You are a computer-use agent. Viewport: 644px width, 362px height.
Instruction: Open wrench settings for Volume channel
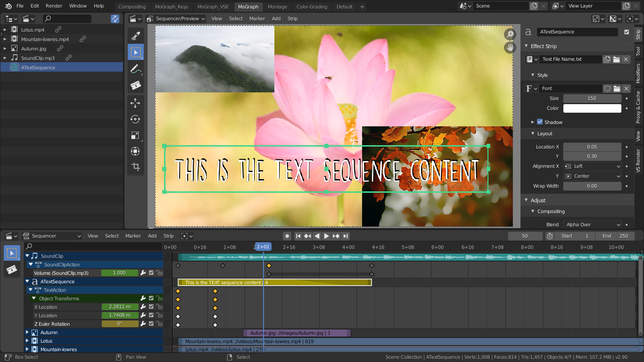(x=143, y=273)
